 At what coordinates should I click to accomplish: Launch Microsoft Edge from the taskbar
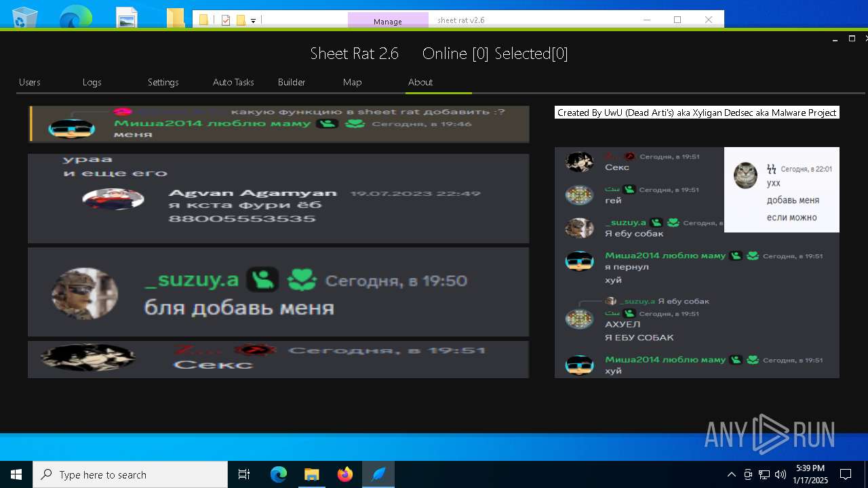(279, 474)
